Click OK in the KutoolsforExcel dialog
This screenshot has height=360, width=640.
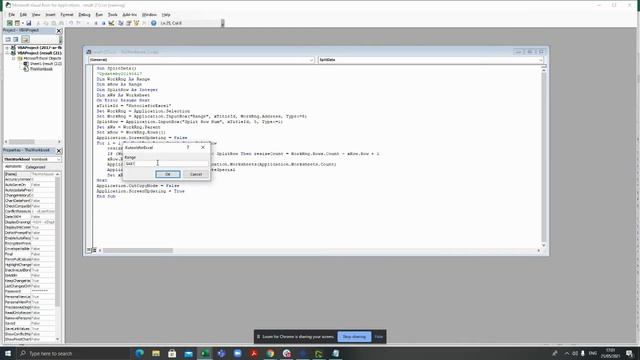point(167,174)
